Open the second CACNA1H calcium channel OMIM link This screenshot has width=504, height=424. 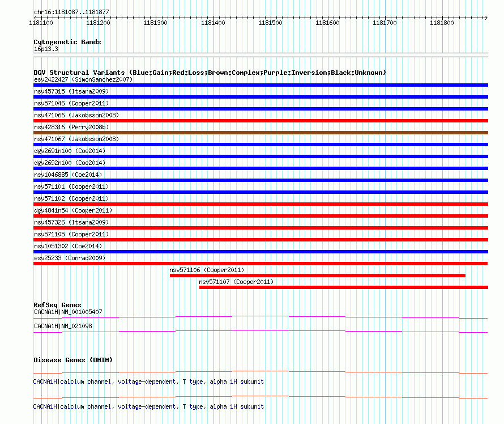[x=148, y=406]
